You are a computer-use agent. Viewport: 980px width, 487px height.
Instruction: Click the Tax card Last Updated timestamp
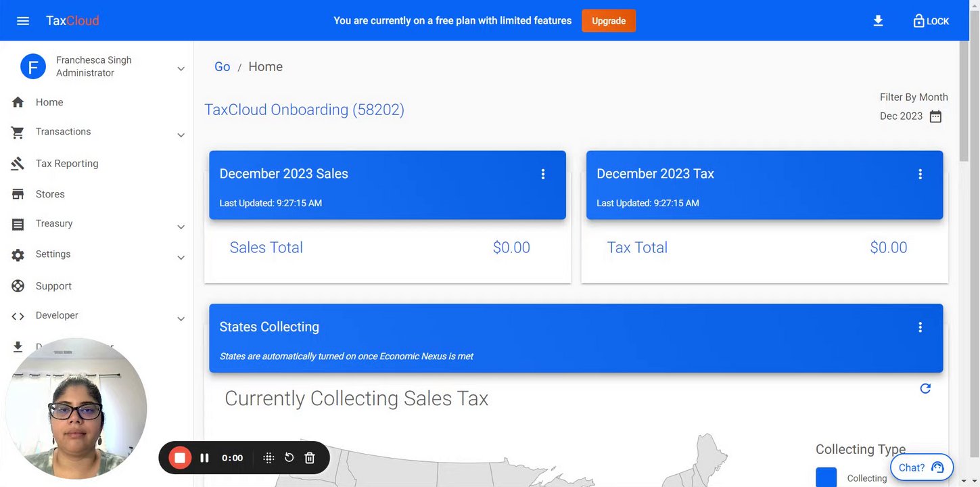[648, 203]
